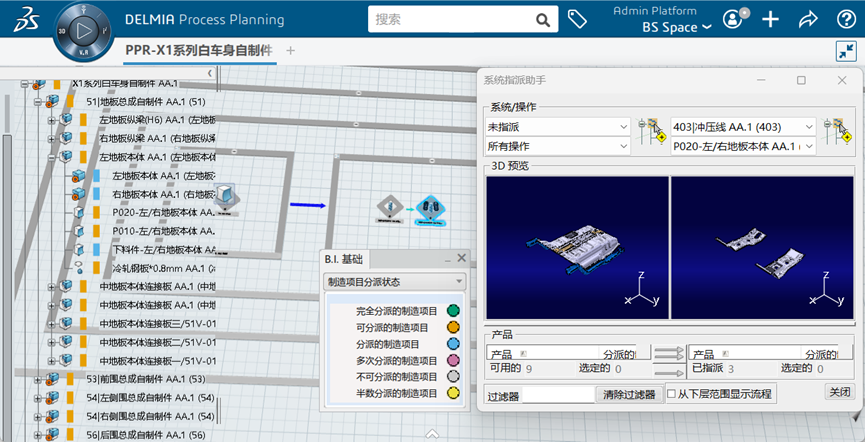Open the help question-mark icon

(x=846, y=20)
